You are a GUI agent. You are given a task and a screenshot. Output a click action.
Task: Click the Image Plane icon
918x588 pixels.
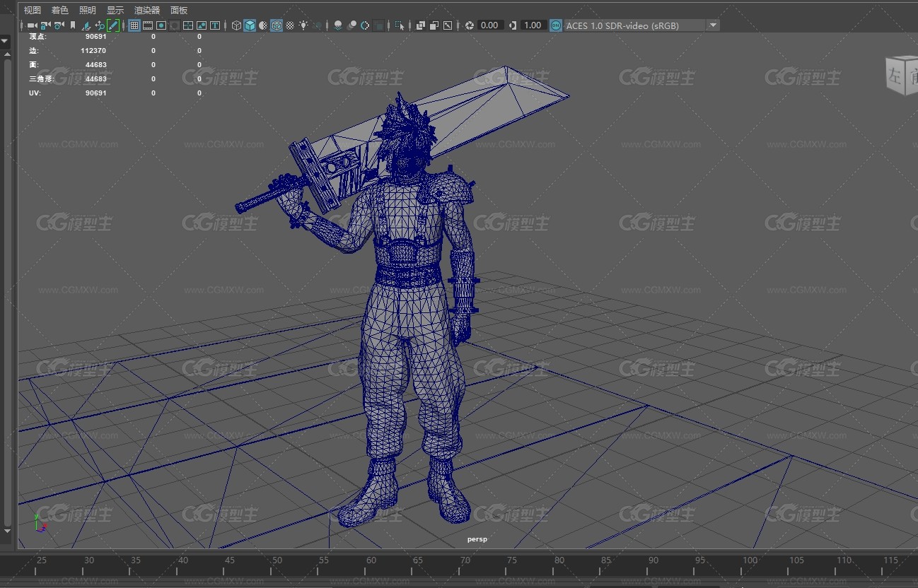(x=86, y=25)
